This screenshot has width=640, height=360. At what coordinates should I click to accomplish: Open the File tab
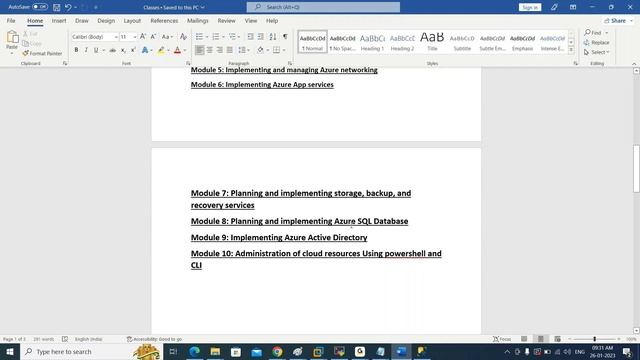(x=11, y=20)
